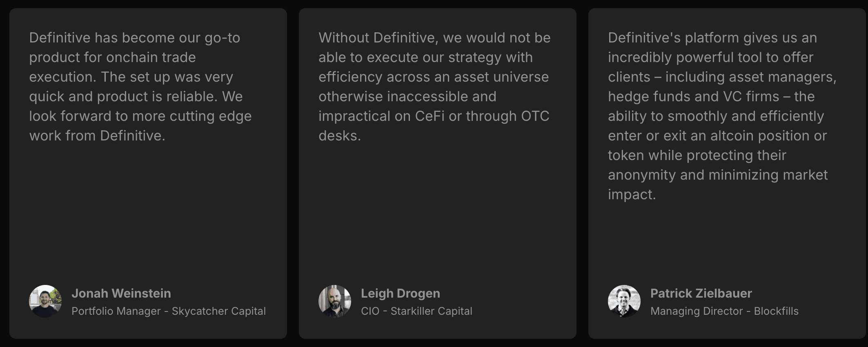
Task: Click the Starkiller Capital company name
Action: [431, 311]
